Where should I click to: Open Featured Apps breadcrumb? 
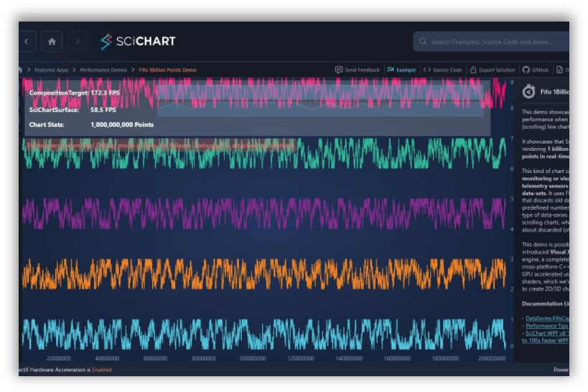[x=52, y=70]
